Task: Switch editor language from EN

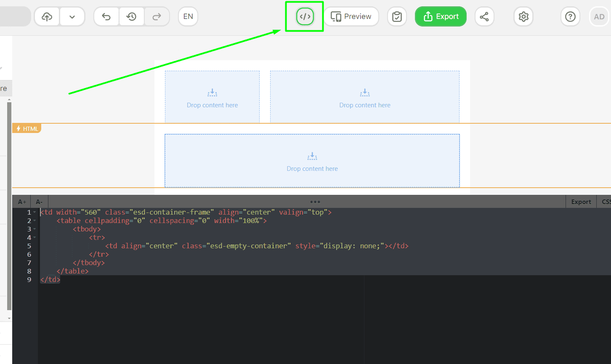Action: (188, 16)
